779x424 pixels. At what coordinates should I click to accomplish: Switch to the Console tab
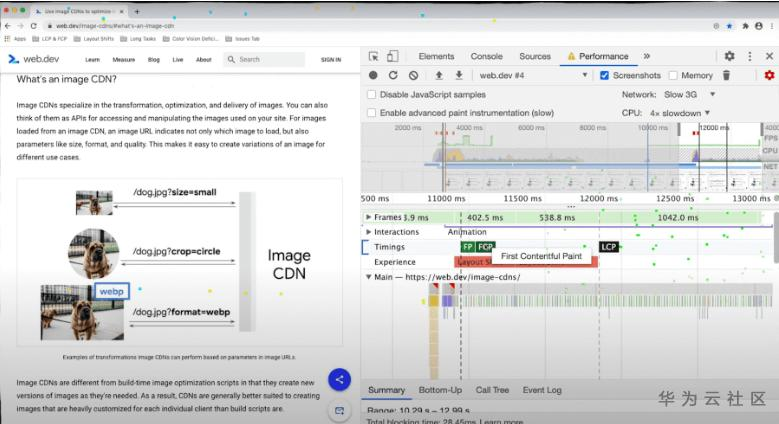point(486,56)
